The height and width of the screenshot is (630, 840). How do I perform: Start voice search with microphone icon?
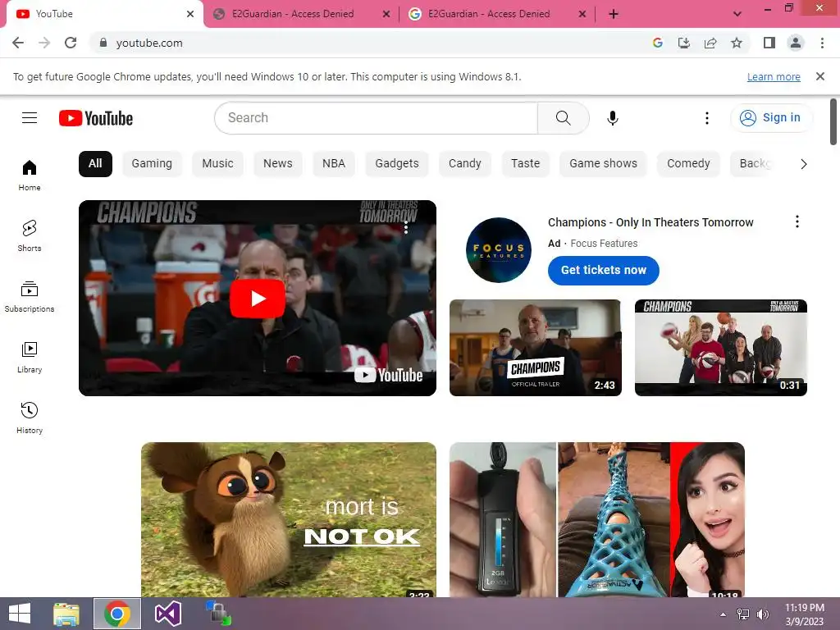point(612,118)
